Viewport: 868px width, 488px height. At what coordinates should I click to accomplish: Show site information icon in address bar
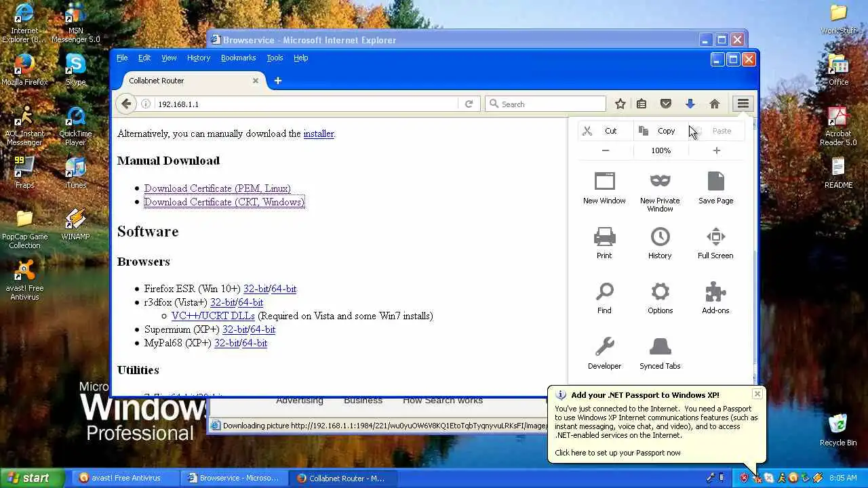click(146, 104)
